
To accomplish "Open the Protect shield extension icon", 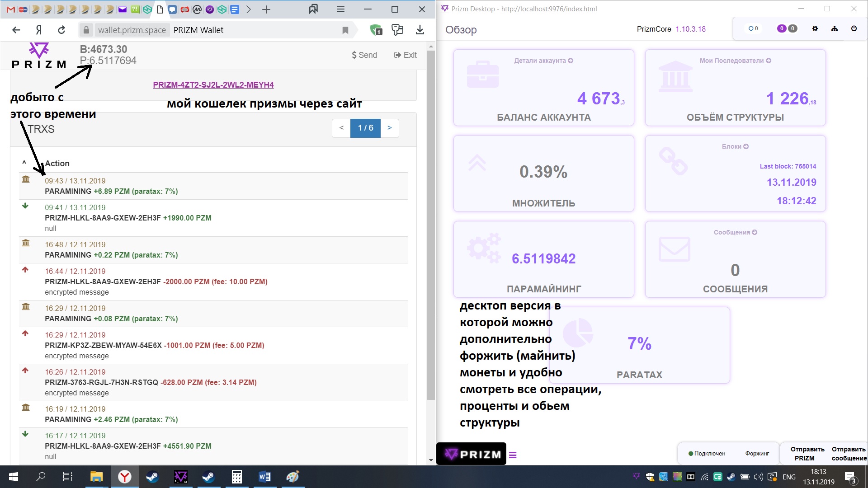I will (376, 30).
